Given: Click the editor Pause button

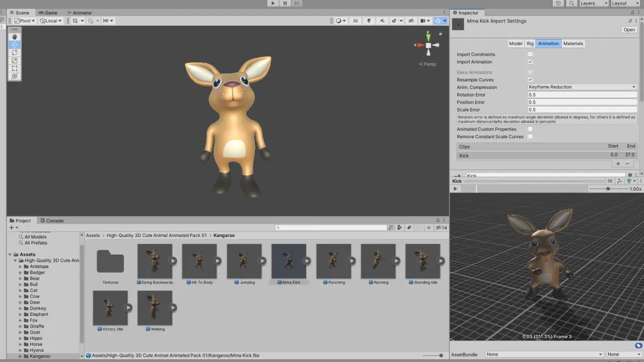Looking at the screenshot, I should tap(285, 3).
